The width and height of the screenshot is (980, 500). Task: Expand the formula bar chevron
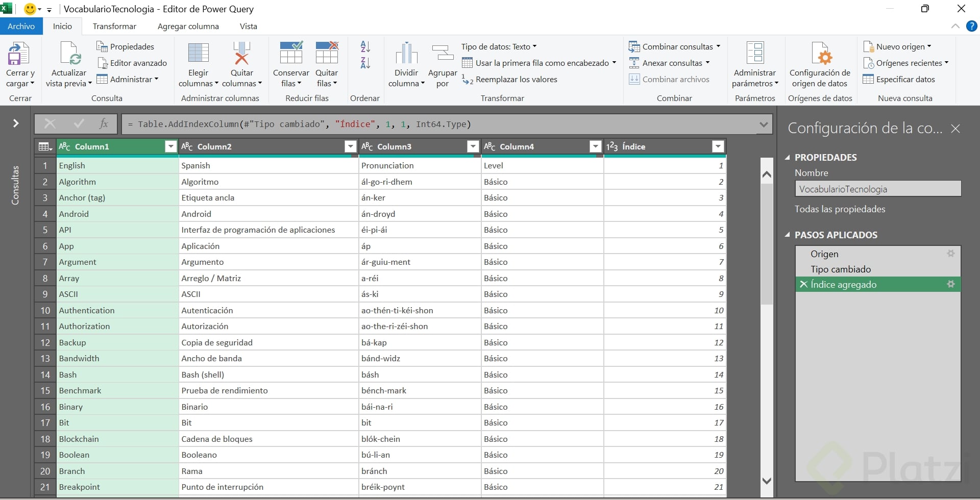(x=764, y=124)
